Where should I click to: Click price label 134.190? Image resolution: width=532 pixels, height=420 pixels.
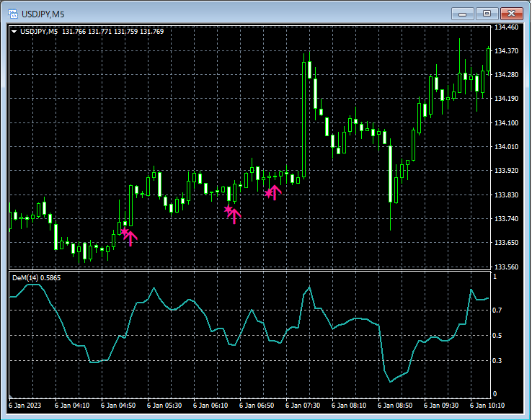pos(507,98)
